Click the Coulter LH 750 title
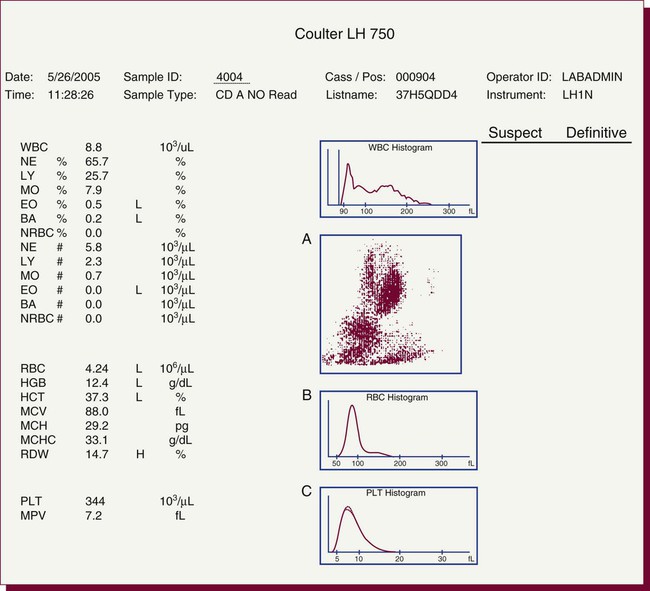The height and width of the screenshot is (591, 650). (x=345, y=34)
